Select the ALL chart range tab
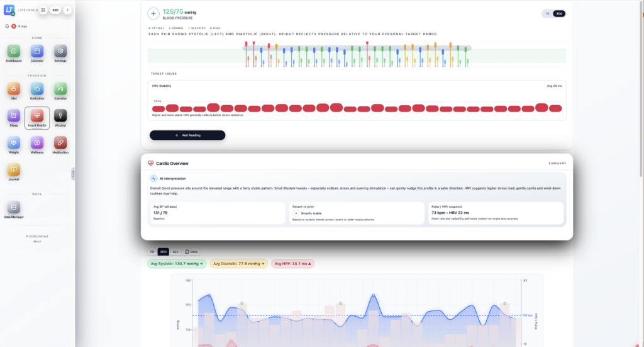 coord(175,252)
